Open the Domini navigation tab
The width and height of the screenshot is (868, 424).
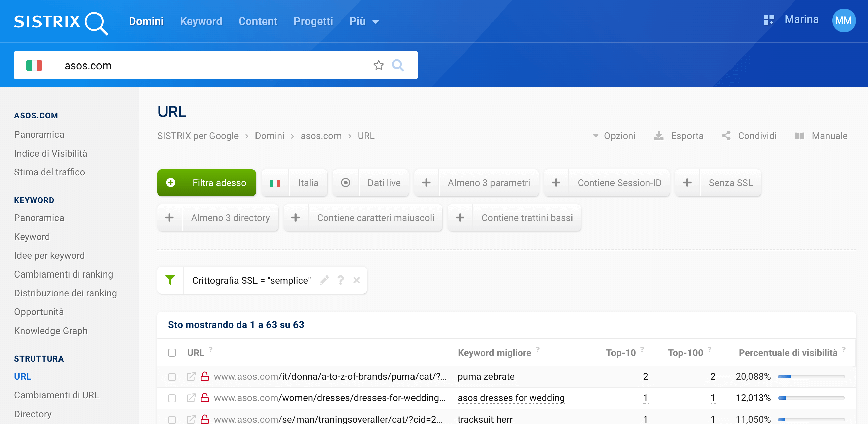point(146,21)
